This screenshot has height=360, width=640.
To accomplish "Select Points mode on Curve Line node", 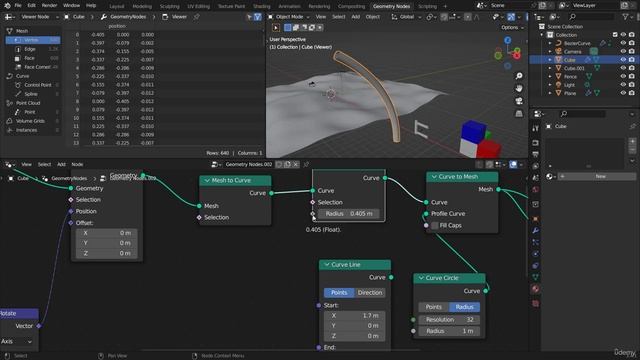I will tap(339, 293).
